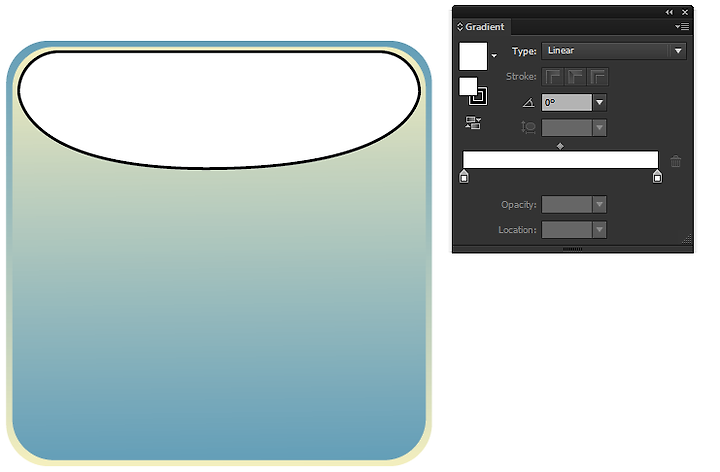Viewport: 720px width, 472px height.
Task: Click the Opacity input field
Action: tap(567, 205)
